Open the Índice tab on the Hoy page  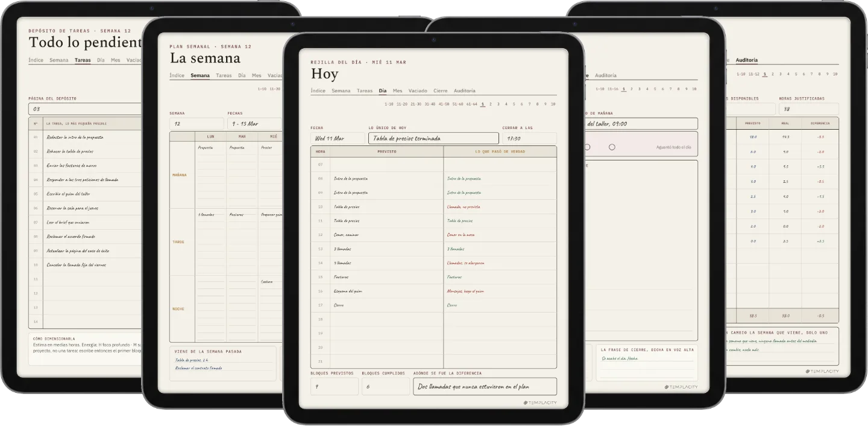coord(318,91)
